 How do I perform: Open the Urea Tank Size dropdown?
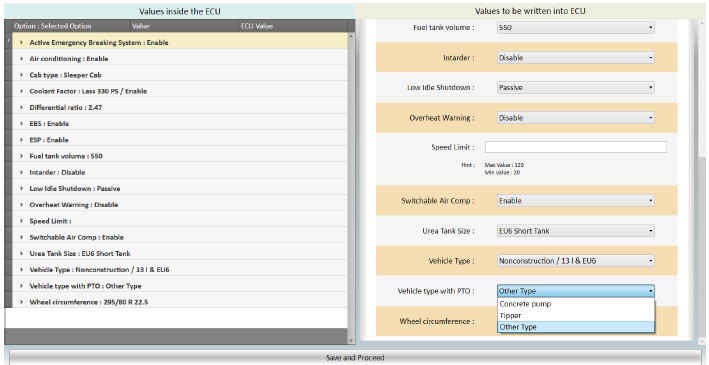pos(576,231)
